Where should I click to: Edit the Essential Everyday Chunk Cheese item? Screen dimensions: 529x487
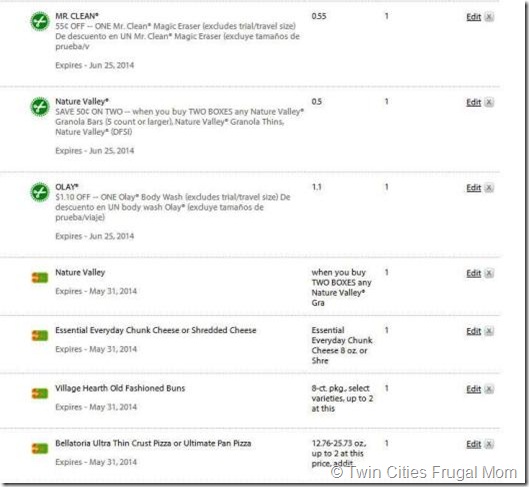474,331
